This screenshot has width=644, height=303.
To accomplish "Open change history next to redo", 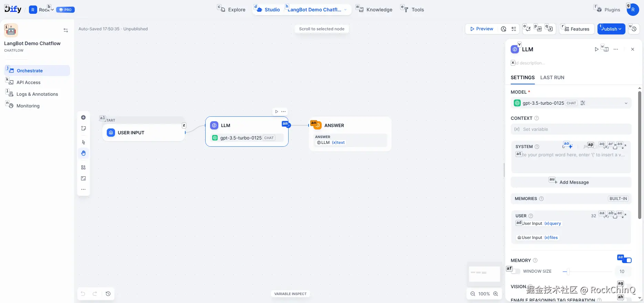I will click(x=108, y=294).
